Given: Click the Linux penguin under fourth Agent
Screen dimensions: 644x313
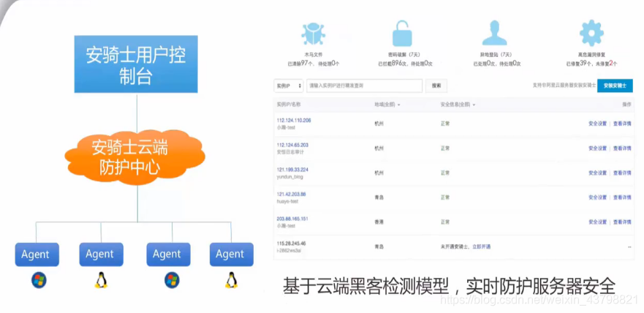Looking at the screenshot, I should click(x=232, y=280).
